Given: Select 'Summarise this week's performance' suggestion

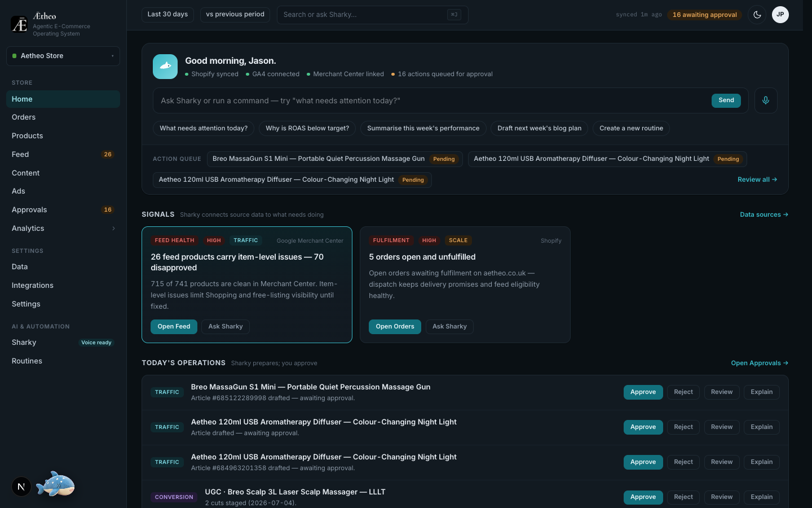Looking at the screenshot, I should tap(423, 129).
